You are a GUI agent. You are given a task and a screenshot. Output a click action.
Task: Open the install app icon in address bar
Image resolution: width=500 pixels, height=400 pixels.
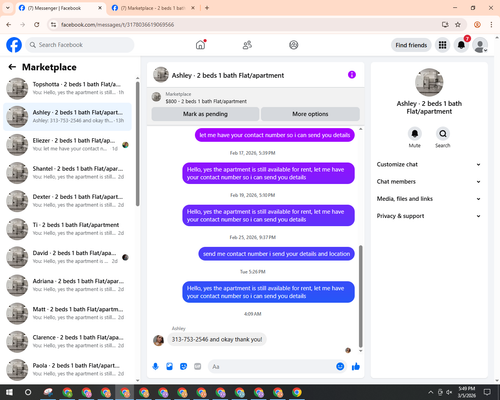point(445,25)
